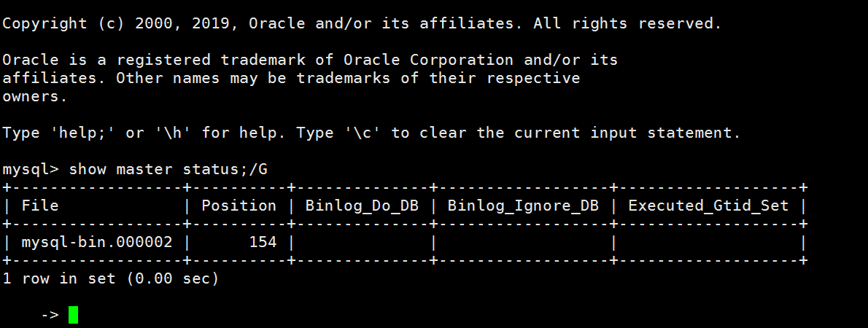Click the 'Position' column header
Screen dimensions: 868x328
239,206
